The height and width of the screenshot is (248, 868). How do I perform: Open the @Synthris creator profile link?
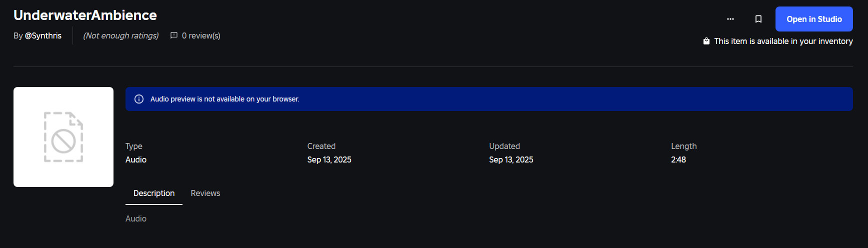(x=43, y=35)
